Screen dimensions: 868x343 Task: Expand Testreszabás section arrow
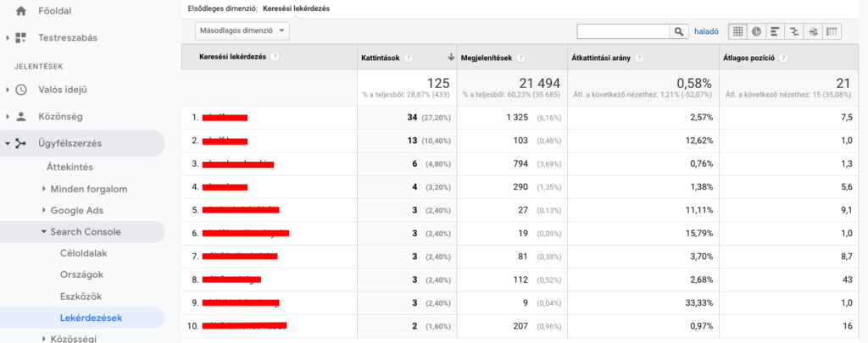pyautogui.click(x=8, y=38)
